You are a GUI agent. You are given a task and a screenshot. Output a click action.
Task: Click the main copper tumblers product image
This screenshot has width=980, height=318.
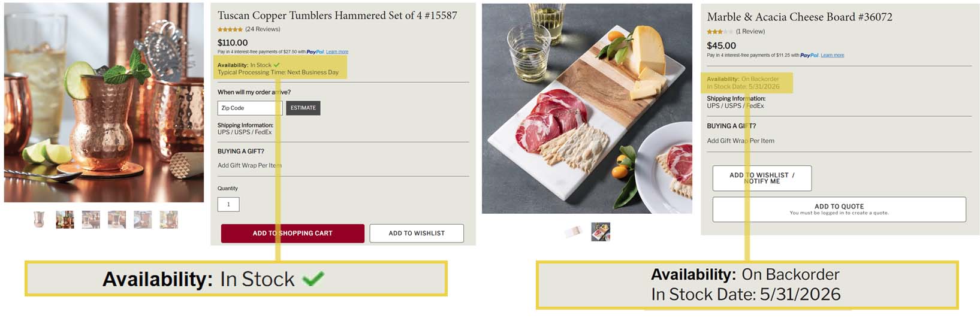(104, 103)
